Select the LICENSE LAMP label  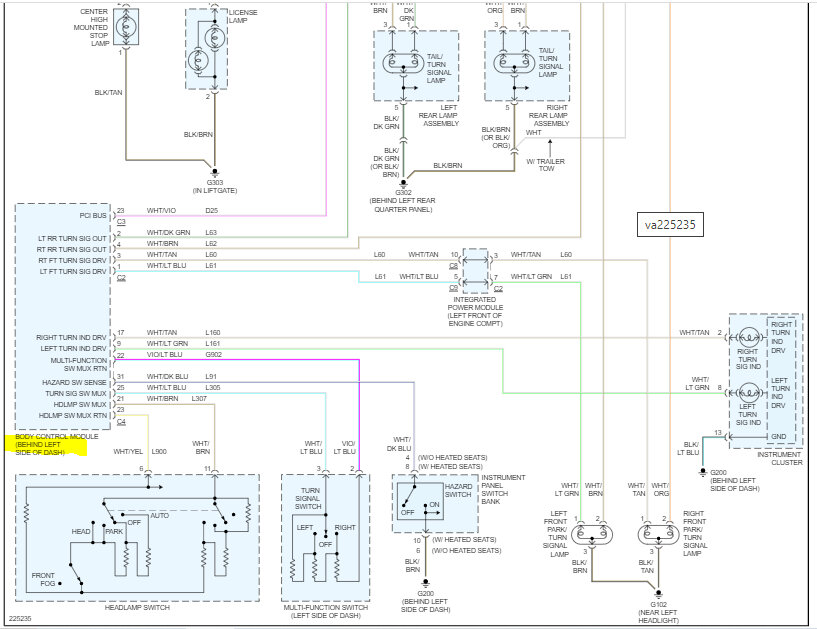[x=243, y=16]
